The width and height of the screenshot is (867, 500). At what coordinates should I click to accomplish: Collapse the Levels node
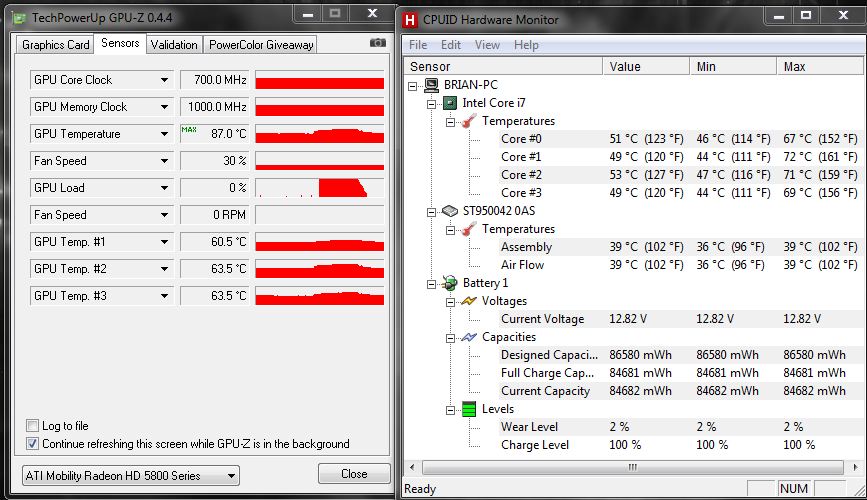[450, 410]
